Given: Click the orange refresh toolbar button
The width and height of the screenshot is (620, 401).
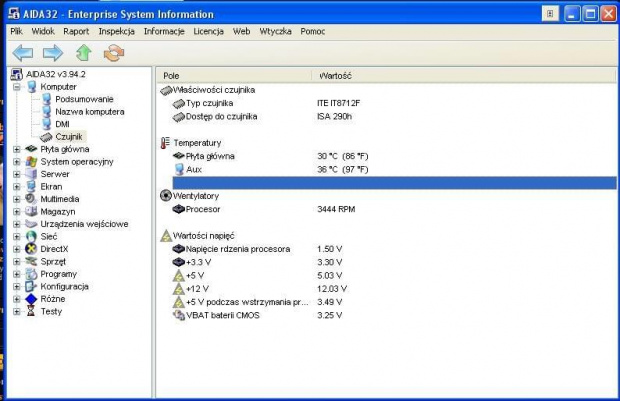Looking at the screenshot, I should 114,53.
